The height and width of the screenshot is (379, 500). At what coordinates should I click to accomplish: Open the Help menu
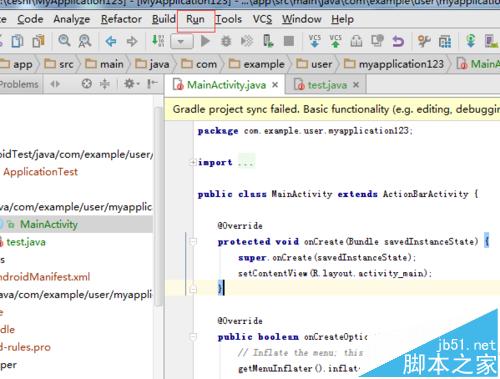click(x=342, y=19)
